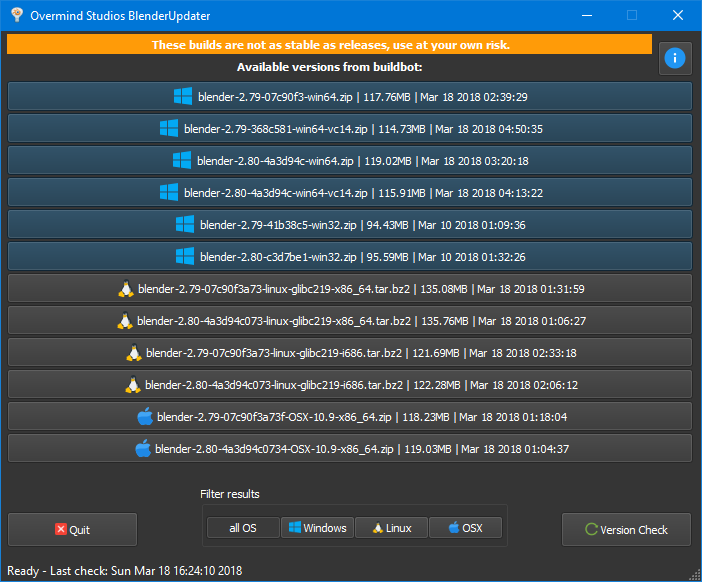The width and height of the screenshot is (702, 582).
Task: Click penguin icon beside blender-2.79 linux x86_64 build
Action: [126, 289]
